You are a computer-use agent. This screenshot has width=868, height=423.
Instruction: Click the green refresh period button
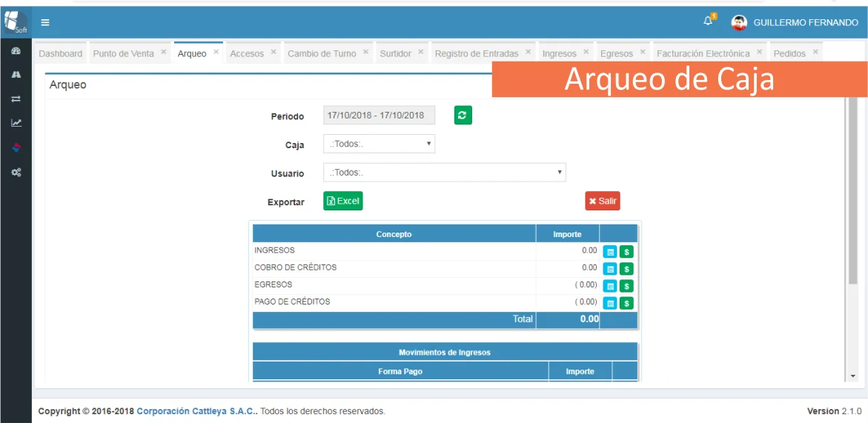tap(463, 116)
